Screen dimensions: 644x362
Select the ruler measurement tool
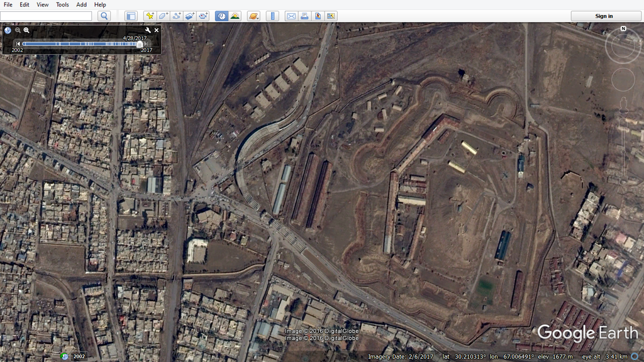click(x=272, y=16)
